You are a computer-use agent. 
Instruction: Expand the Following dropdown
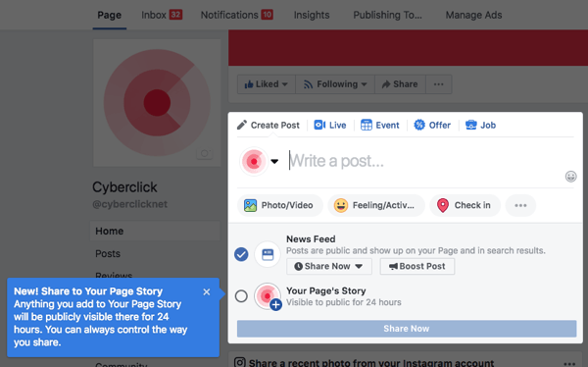tap(335, 84)
